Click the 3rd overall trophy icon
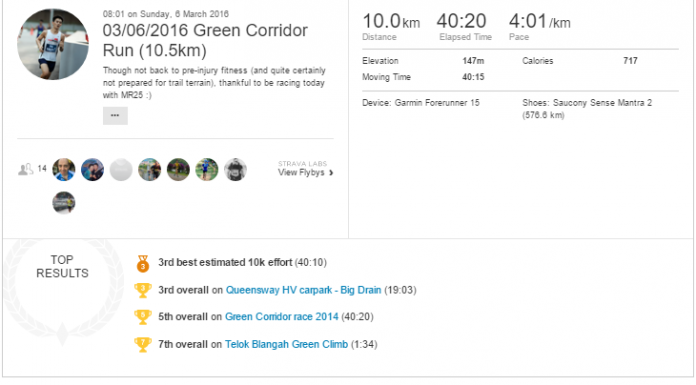Viewport: 696px width, 385px height. click(x=143, y=291)
